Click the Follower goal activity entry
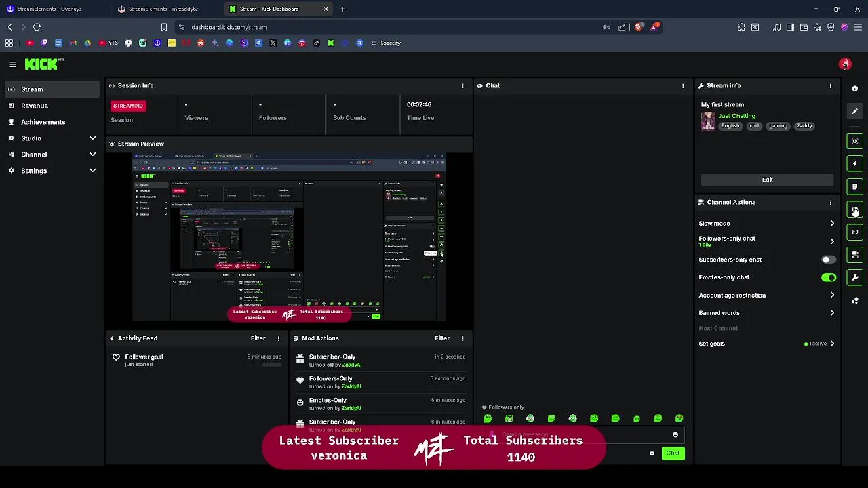The height and width of the screenshot is (488, 868). (x=197, y=360)
